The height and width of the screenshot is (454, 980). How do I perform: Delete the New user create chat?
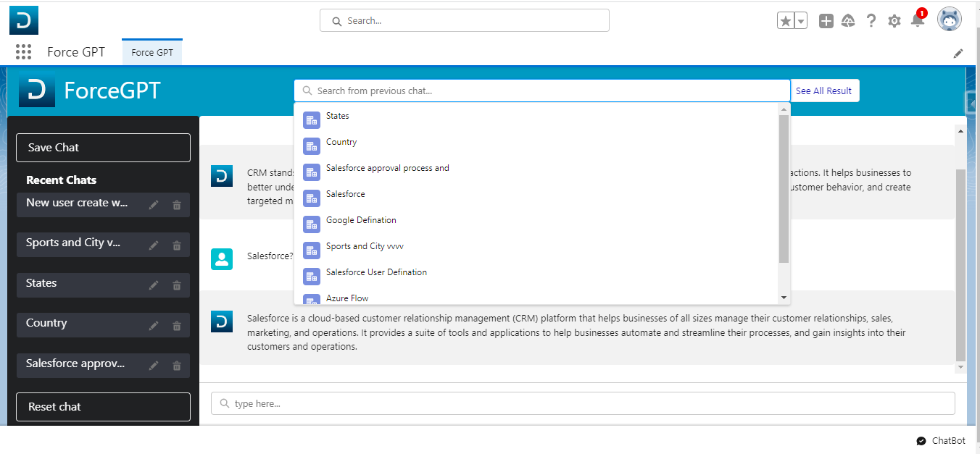click(177, 205)
